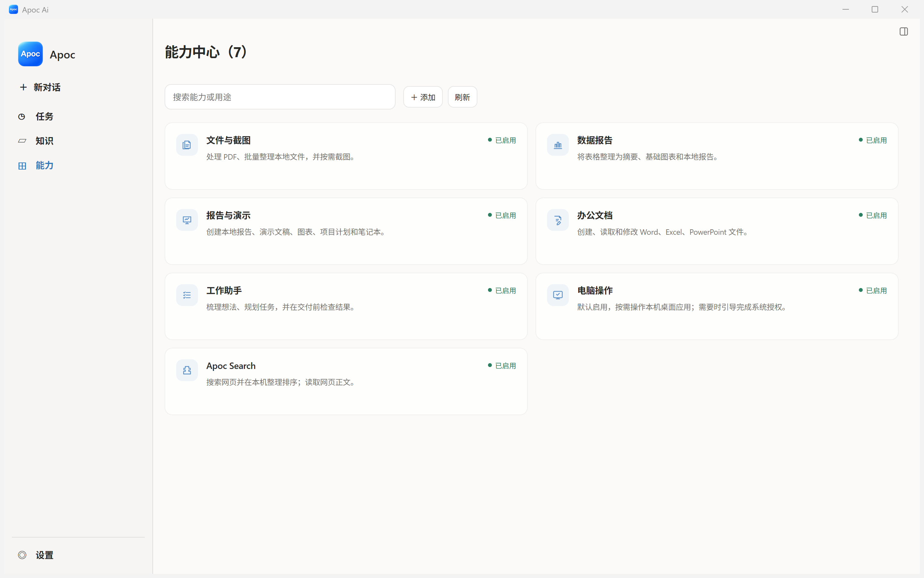
Task: Open the 任务 section
Action: tap(45, 117)
